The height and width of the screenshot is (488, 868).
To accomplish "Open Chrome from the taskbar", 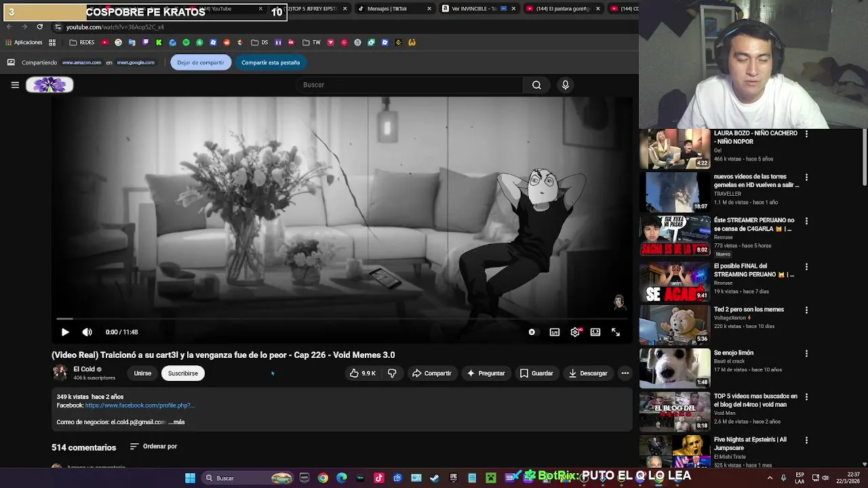I will 323,478.
